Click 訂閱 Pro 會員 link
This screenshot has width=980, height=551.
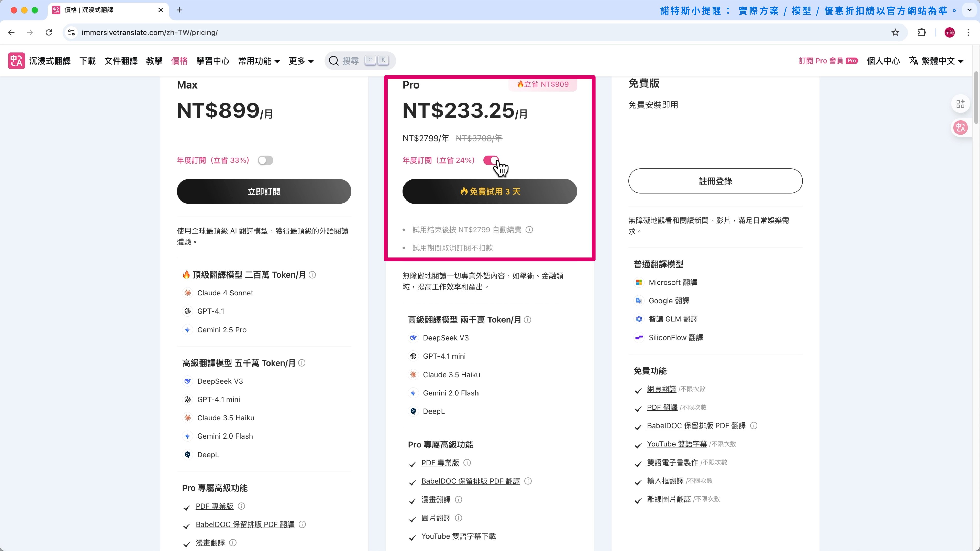pos(828,61)
